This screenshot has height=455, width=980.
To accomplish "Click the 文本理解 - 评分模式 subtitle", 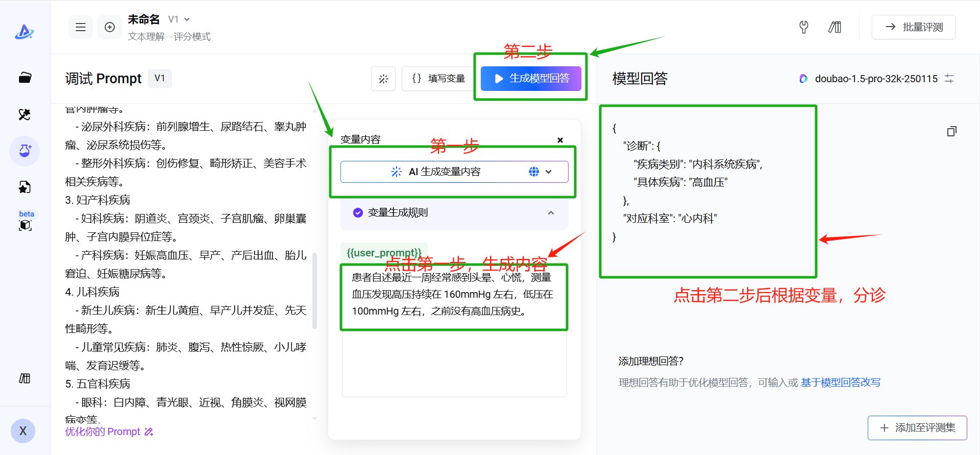I will click(x=169, y=37).
